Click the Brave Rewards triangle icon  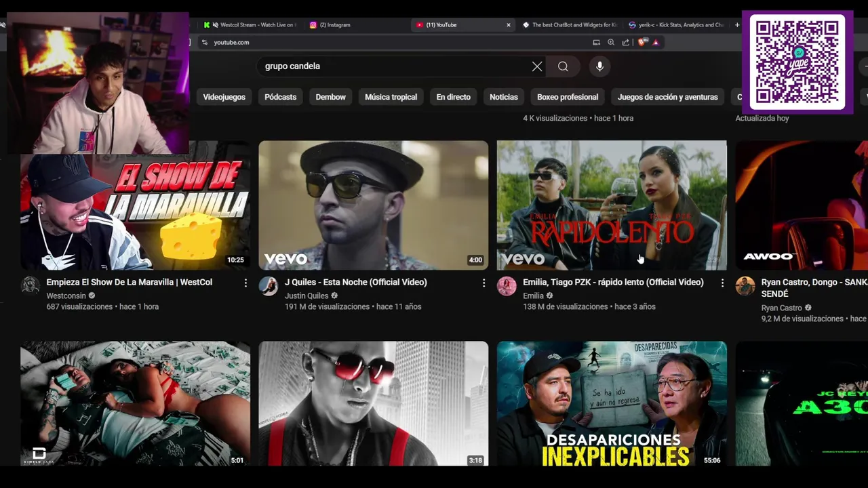pos(656,42)
